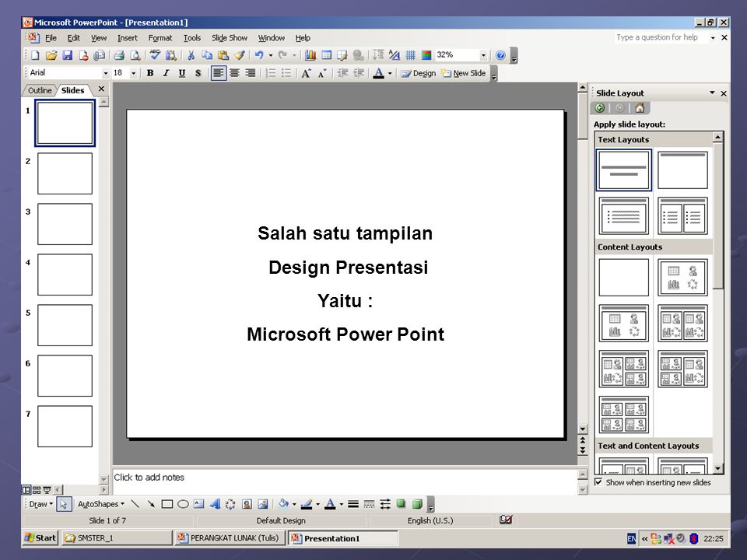Switch to the Outline tab

point(40,90)
